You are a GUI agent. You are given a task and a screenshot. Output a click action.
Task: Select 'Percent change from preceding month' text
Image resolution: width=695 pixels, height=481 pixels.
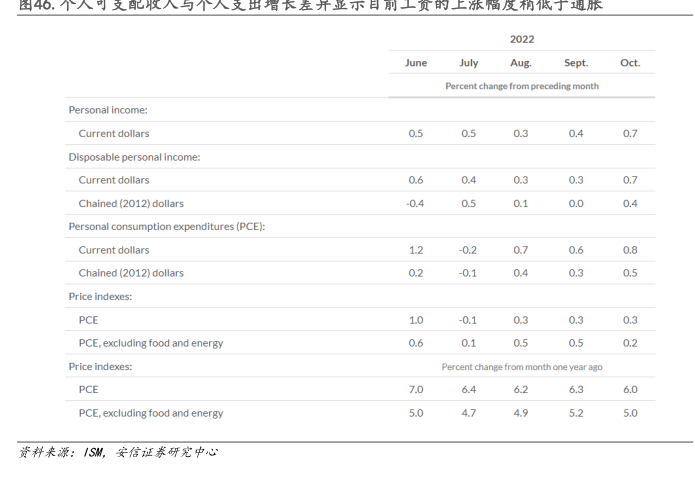coord(522,86)
